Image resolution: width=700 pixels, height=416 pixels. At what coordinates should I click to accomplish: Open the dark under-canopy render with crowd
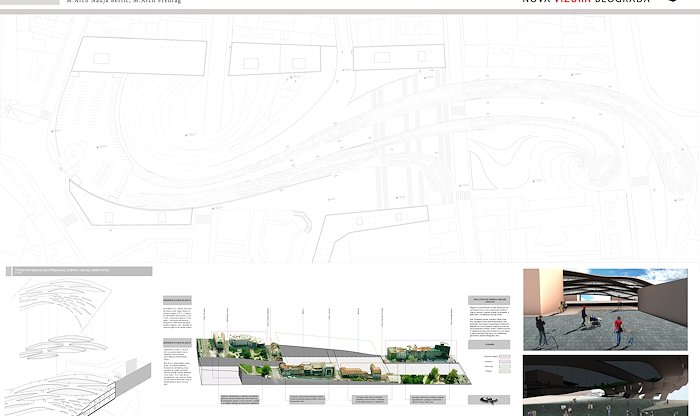coord(605,386)
